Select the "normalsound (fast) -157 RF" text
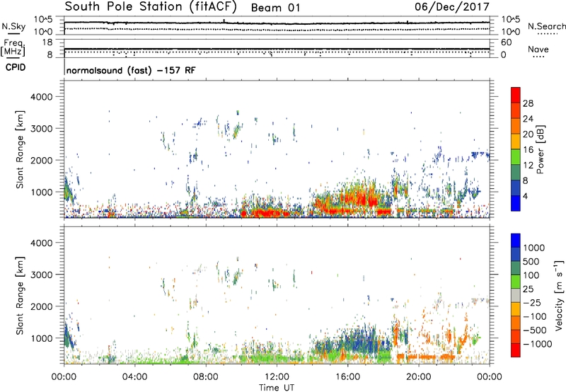Viewport: 566px width, 392px height. pyautogui.click(x=131, y=70)
